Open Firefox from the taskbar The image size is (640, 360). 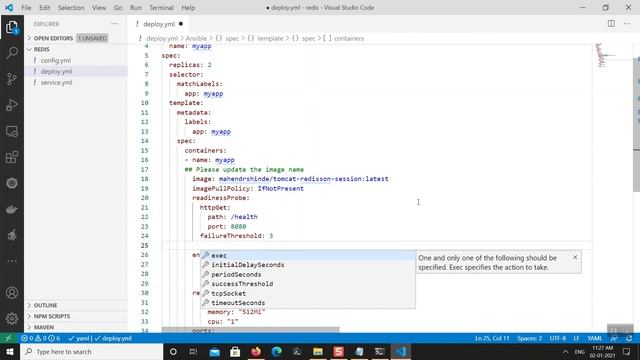pyautogui.click(x=256, y=351)
